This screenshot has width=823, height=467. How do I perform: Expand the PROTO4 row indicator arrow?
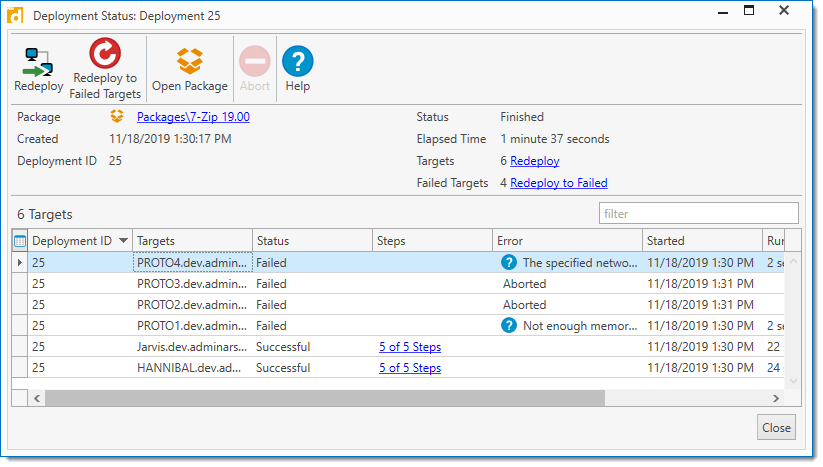click(20, 263)
